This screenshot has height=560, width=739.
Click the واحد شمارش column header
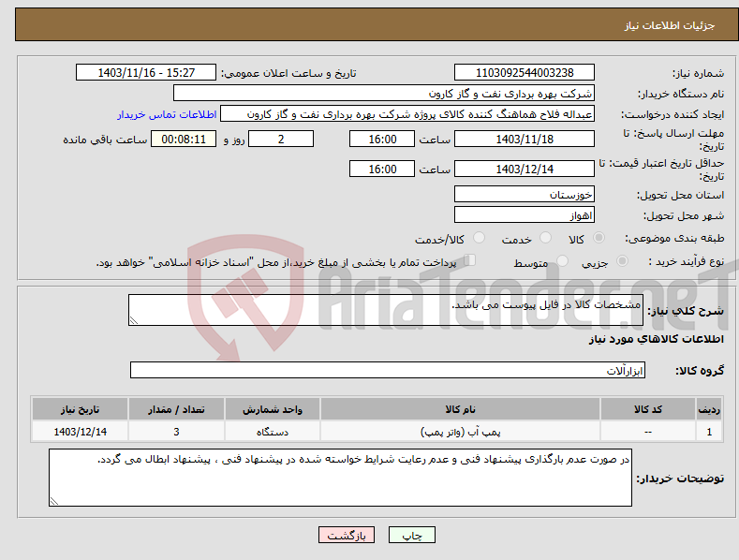pos(273,409)
